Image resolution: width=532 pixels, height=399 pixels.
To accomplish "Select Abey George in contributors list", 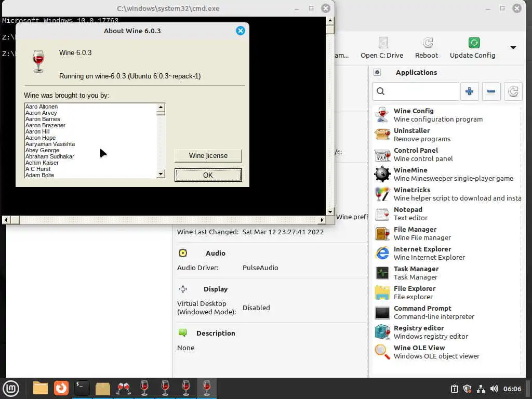I will coord(42,150).
